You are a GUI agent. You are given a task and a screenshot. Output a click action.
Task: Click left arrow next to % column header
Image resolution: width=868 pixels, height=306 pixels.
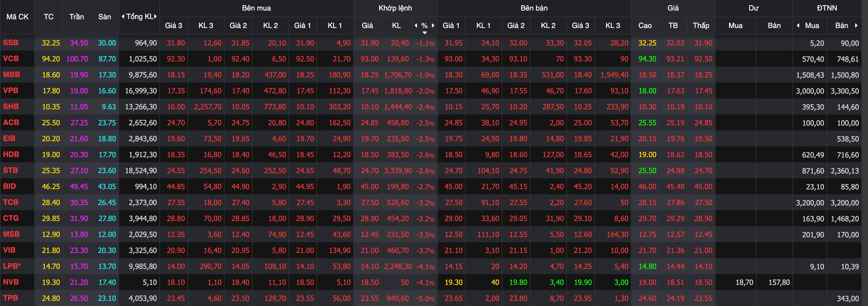416,26
